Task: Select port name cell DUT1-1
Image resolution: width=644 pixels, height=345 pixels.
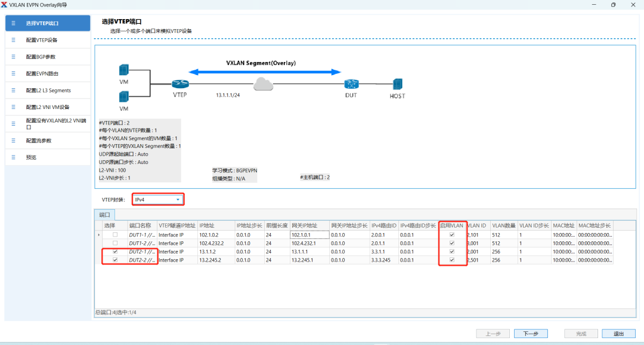Action: (143, 235)
